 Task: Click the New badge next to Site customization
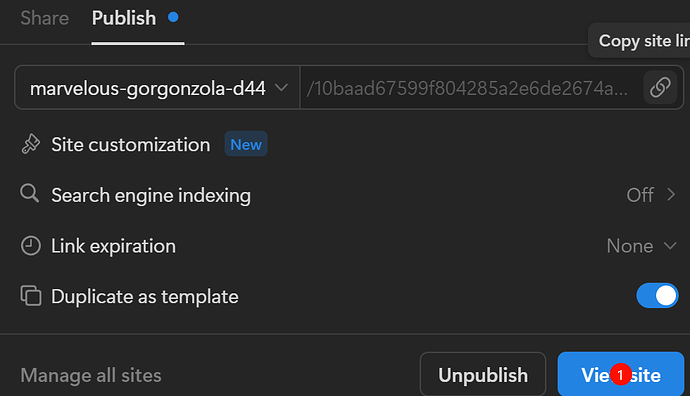pyautogui.click(x=246, y=144)
